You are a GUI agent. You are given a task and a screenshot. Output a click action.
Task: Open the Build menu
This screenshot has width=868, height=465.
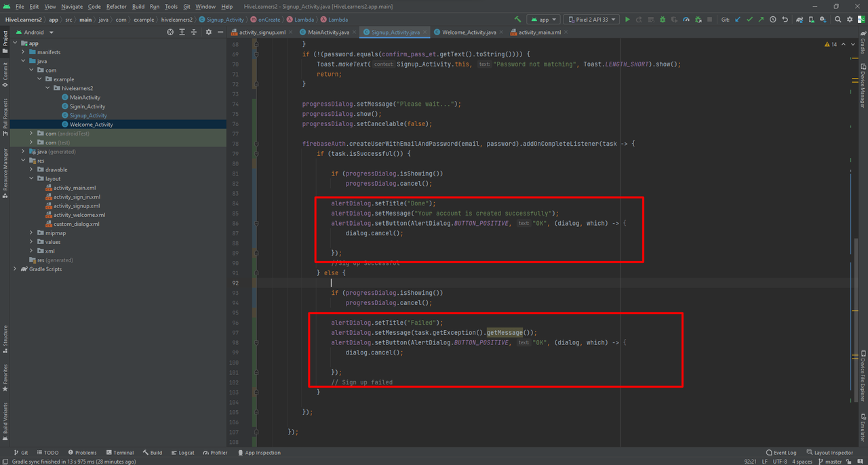138,6
